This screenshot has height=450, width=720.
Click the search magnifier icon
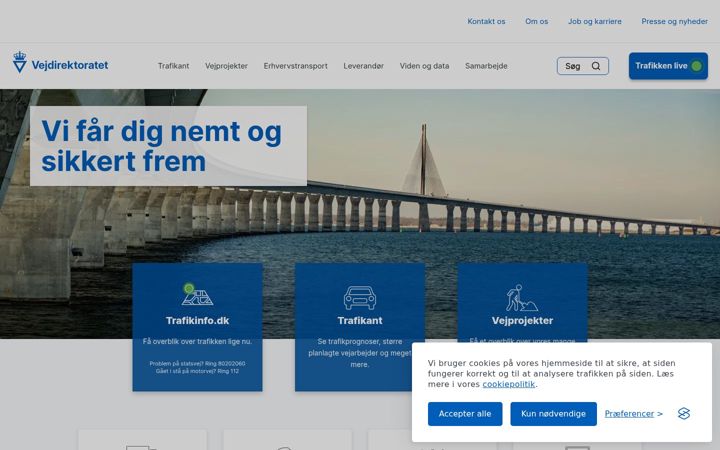596,66
